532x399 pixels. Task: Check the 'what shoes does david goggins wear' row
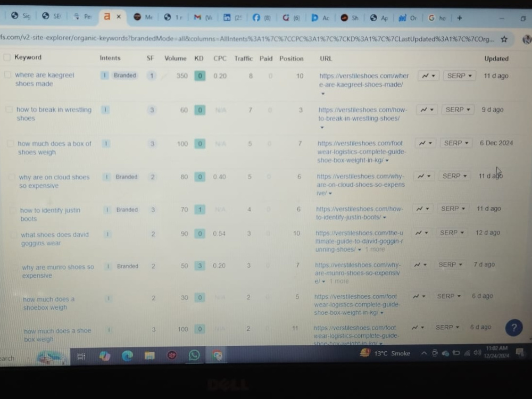click(14, 235)
